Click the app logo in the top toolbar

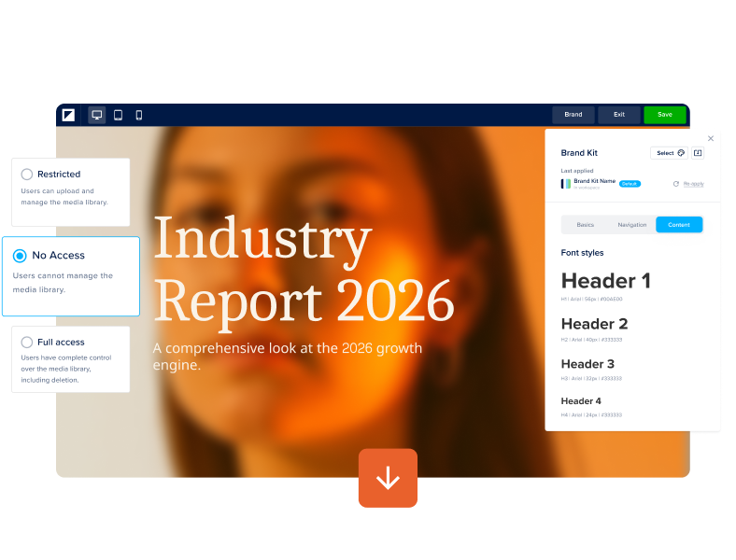click(68, 115)
